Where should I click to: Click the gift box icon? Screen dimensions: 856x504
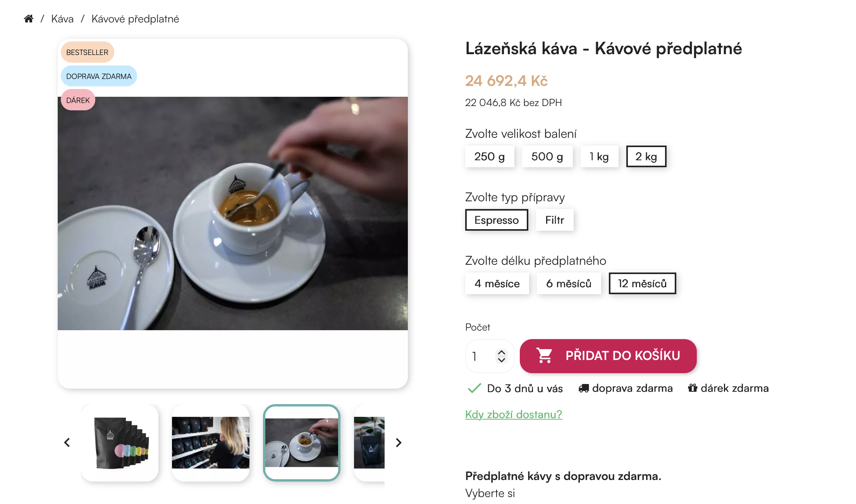coord(693,388)
